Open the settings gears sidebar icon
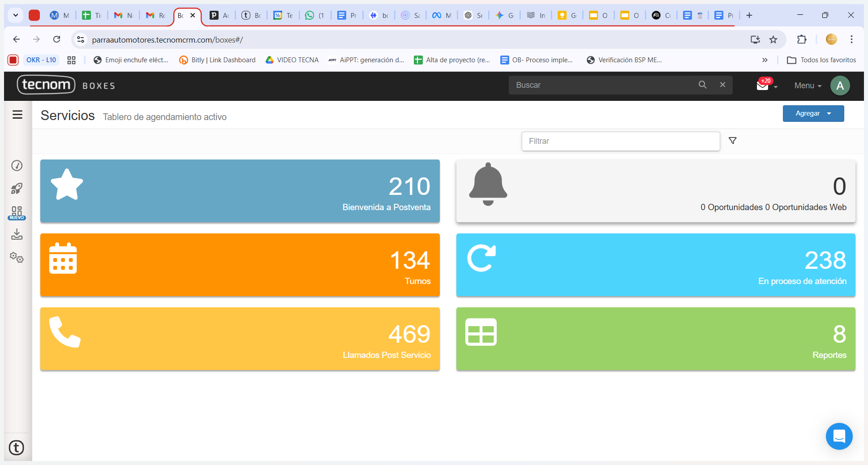Screen dimensions: 868x465 click(x=17, y=258)
